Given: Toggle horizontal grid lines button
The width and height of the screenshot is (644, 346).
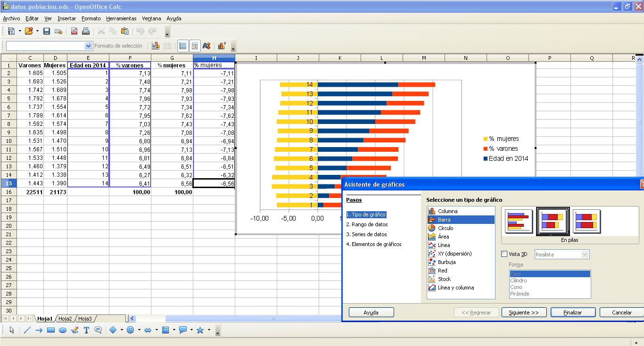Looking at the screenshot, I should click(182, 46).
